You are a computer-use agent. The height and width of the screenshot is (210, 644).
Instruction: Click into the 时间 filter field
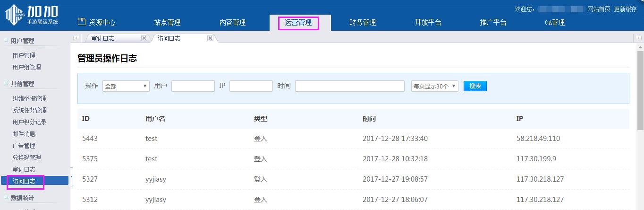click(x=349, y=86)
